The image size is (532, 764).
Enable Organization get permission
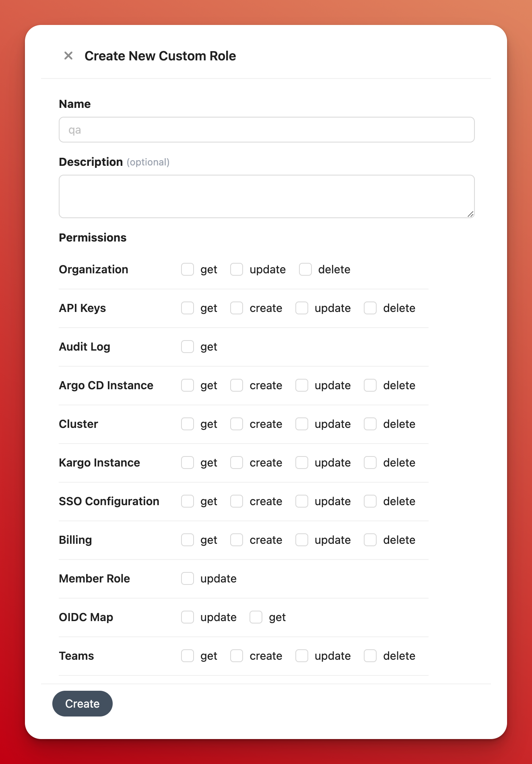pos(188,269)
